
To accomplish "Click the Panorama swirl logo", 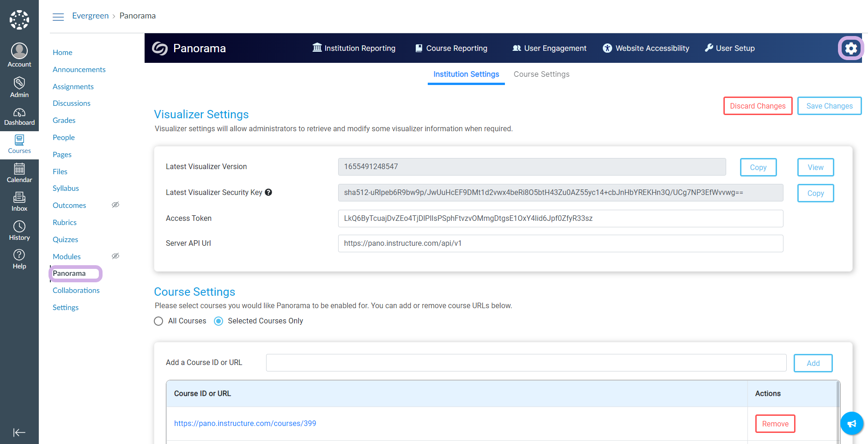I will coord(160,49).
